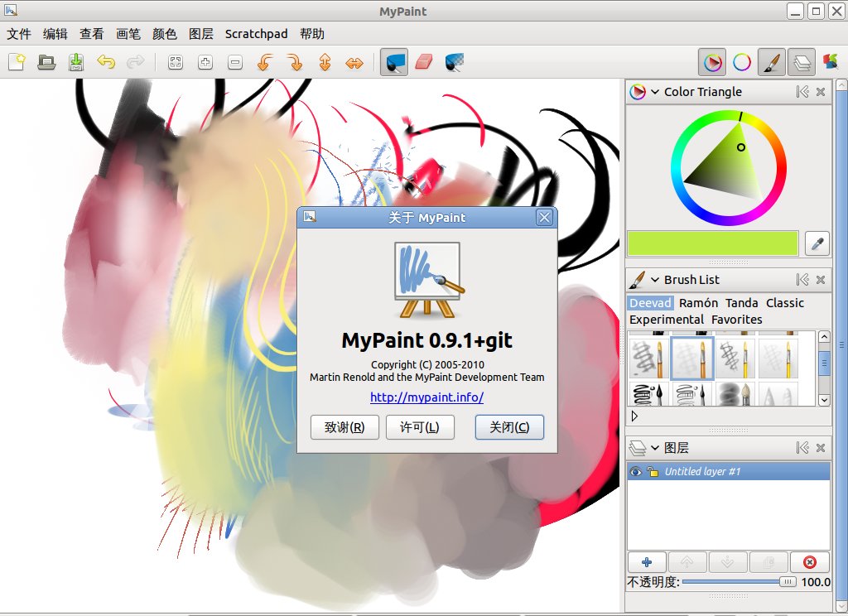Click the 关闭(C) button in About dialog
Image resolution: width=848 pixels, height=616 pixels.
[509, 427]
